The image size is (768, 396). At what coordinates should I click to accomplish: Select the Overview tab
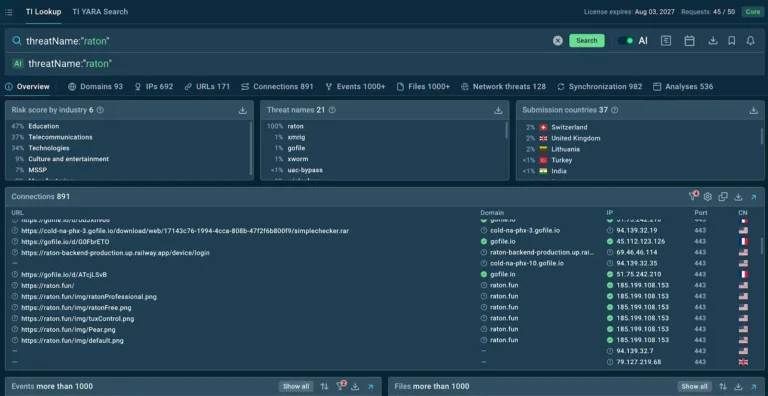point(28,87)
